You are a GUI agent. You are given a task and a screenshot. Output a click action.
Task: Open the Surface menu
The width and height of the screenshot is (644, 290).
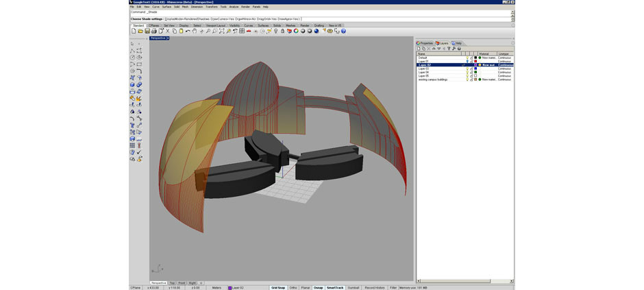point(166,7)
